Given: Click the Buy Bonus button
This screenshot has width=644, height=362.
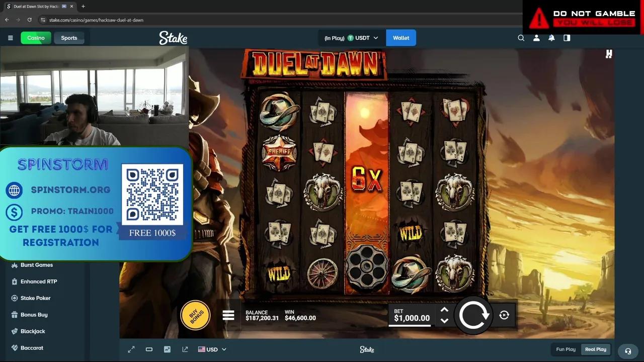Looking at the screenshot, I should click(196, 315).
